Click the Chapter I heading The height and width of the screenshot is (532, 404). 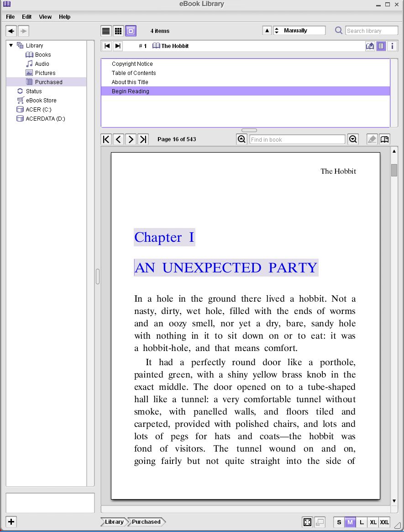click(164, 237)
